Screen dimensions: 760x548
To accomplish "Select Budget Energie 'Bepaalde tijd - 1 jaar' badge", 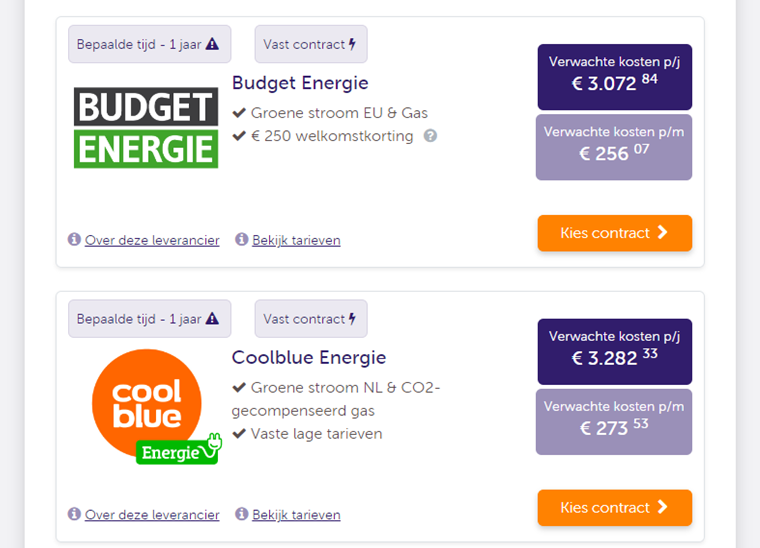I will tap(149, 44).
